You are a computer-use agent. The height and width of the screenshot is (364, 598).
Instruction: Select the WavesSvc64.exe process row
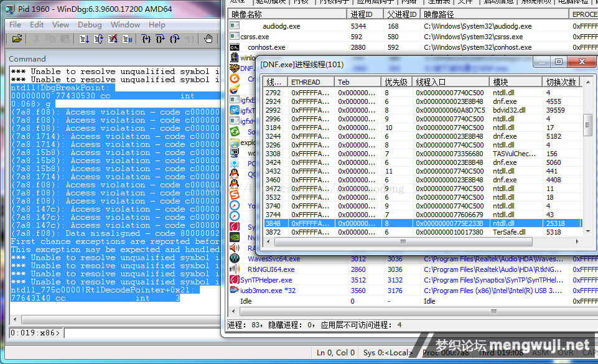click(413, 259)
